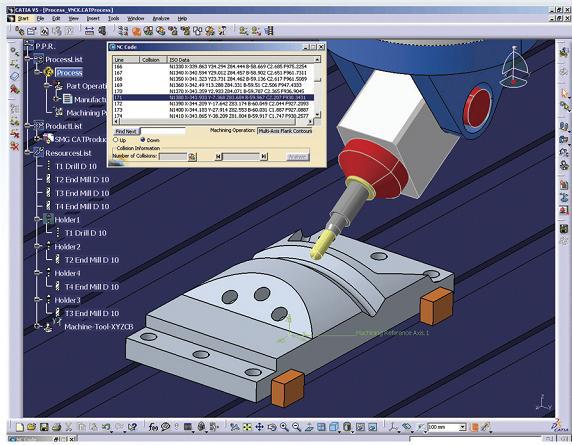Screen dimensions: 572x445
Task: Click the collision navigation slider bar
Action: [x=241, y=156]
